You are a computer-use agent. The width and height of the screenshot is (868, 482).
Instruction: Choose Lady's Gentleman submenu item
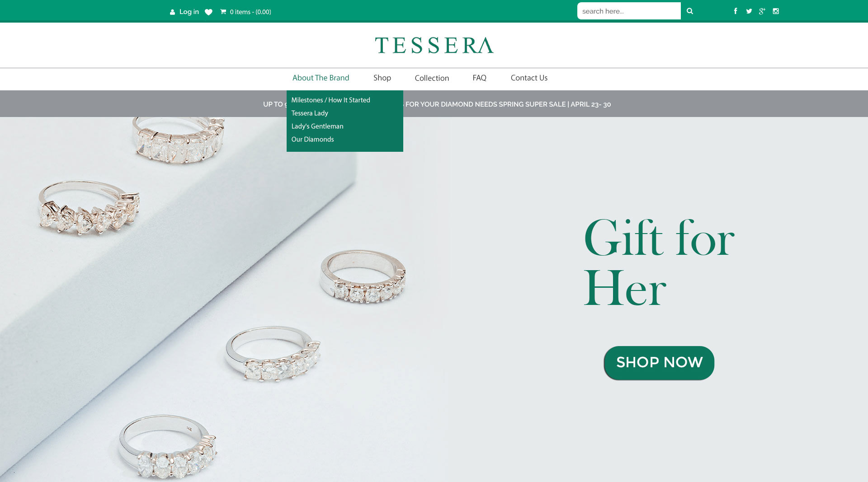317,126
